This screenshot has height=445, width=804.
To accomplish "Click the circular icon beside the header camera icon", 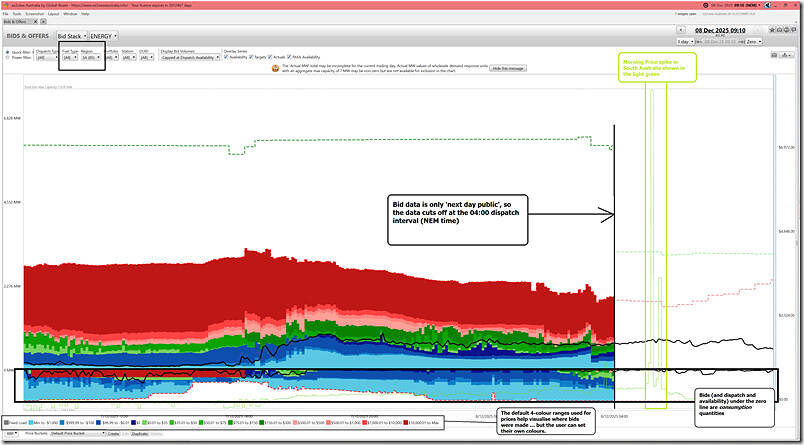I will [787, 30].
